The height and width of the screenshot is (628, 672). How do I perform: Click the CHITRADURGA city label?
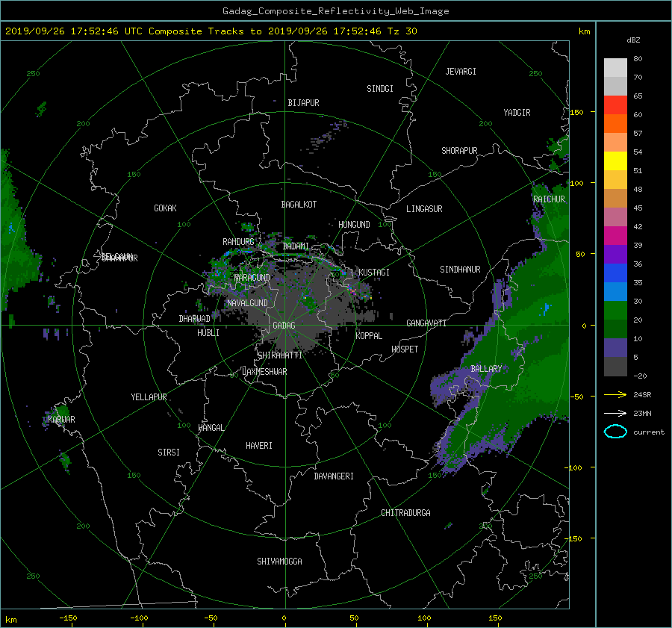point(405,513)
